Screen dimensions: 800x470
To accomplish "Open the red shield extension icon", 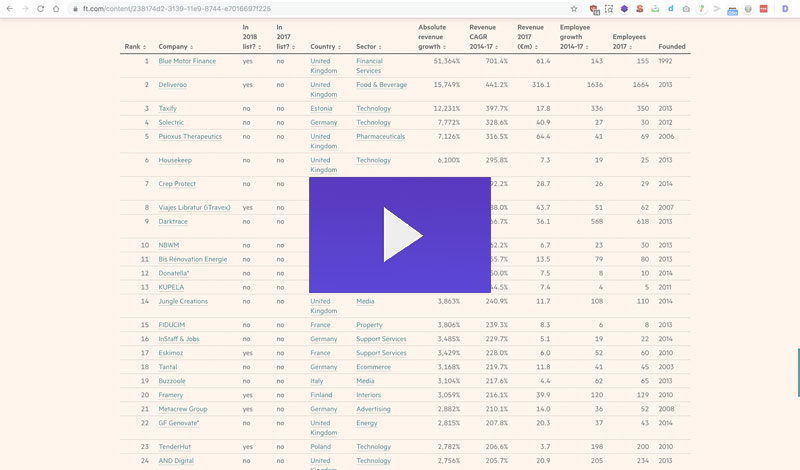I will click(x=594, y=9).
